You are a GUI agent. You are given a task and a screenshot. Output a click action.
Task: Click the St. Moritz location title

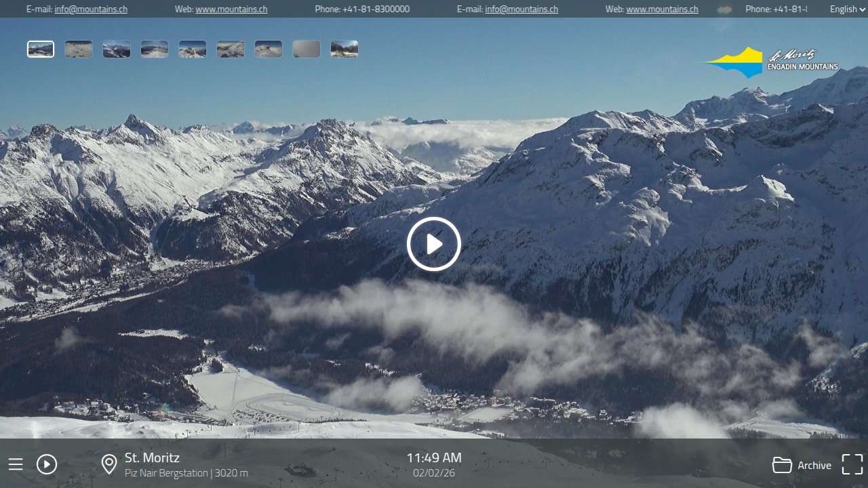(152, 457)
